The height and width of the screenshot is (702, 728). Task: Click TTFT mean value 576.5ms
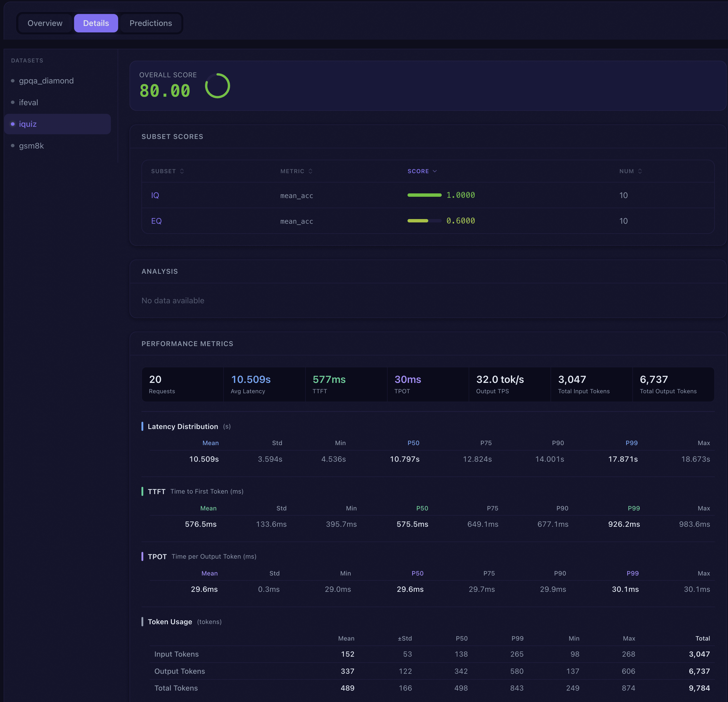[201, 524]
